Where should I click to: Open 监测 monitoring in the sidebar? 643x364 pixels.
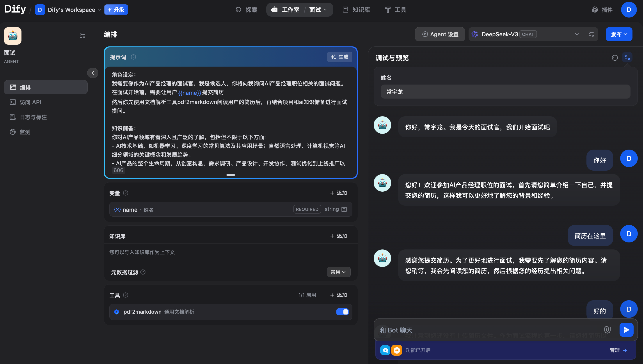point(46,132)
